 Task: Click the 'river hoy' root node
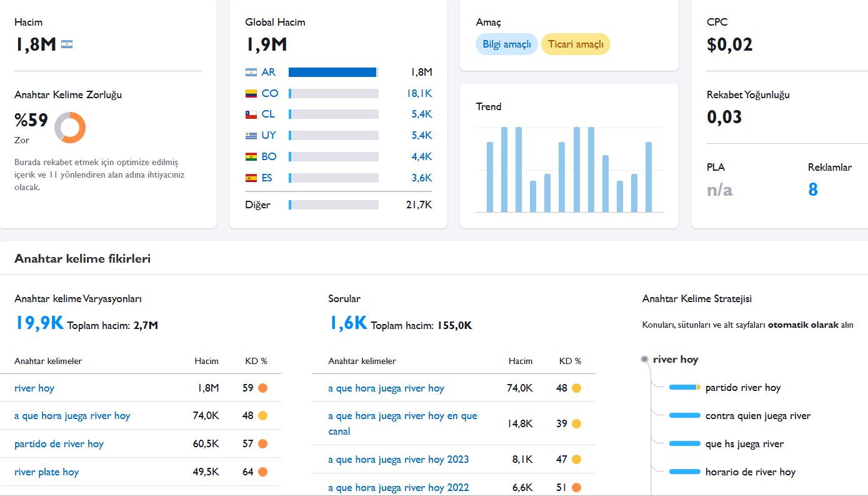[x=676, y=360]
